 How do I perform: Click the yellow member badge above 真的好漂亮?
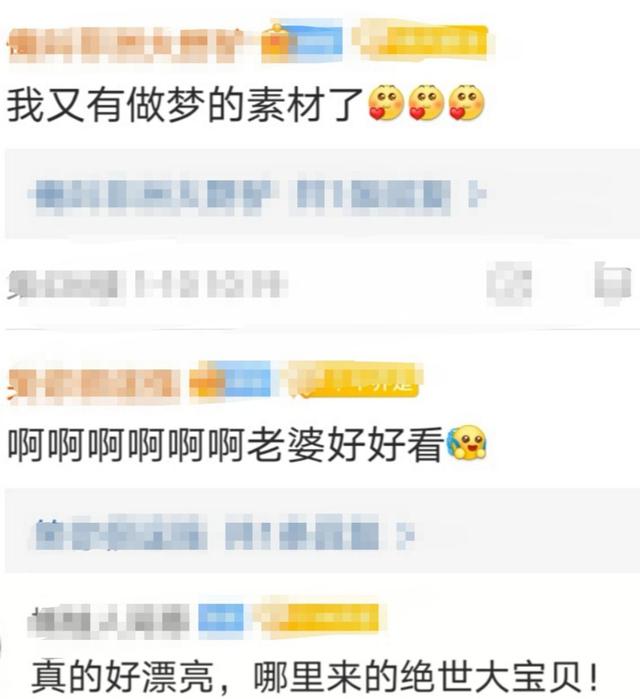(x=319, y=617)
